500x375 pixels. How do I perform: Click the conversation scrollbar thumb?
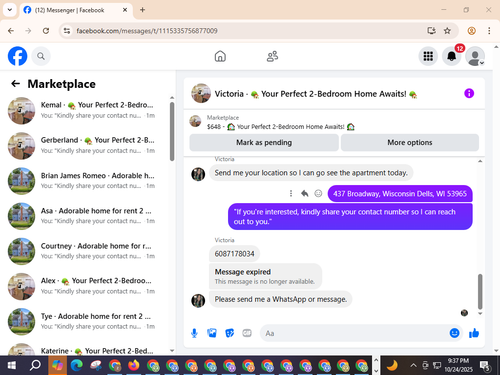(480, 292)
